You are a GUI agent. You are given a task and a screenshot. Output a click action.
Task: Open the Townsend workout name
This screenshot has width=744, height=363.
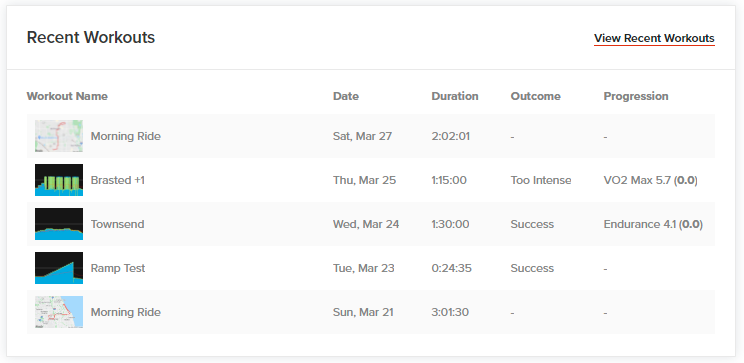tap(117, 224)
